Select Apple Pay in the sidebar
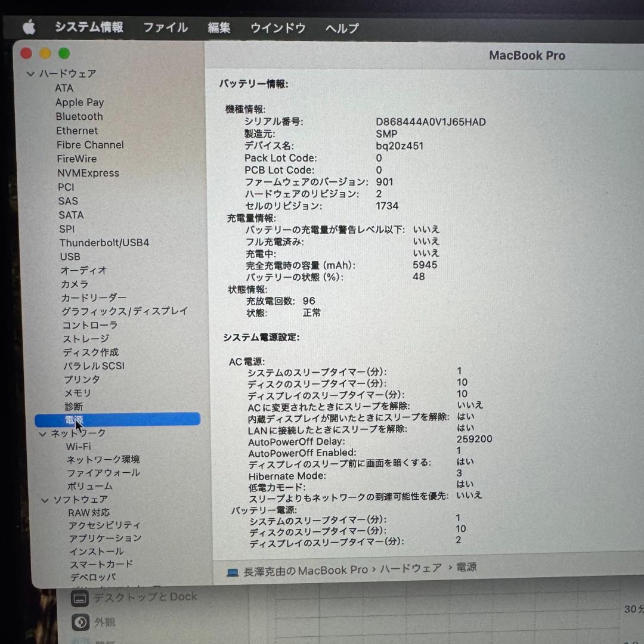The height and width of the screenshot is (644, 644). 79,102
